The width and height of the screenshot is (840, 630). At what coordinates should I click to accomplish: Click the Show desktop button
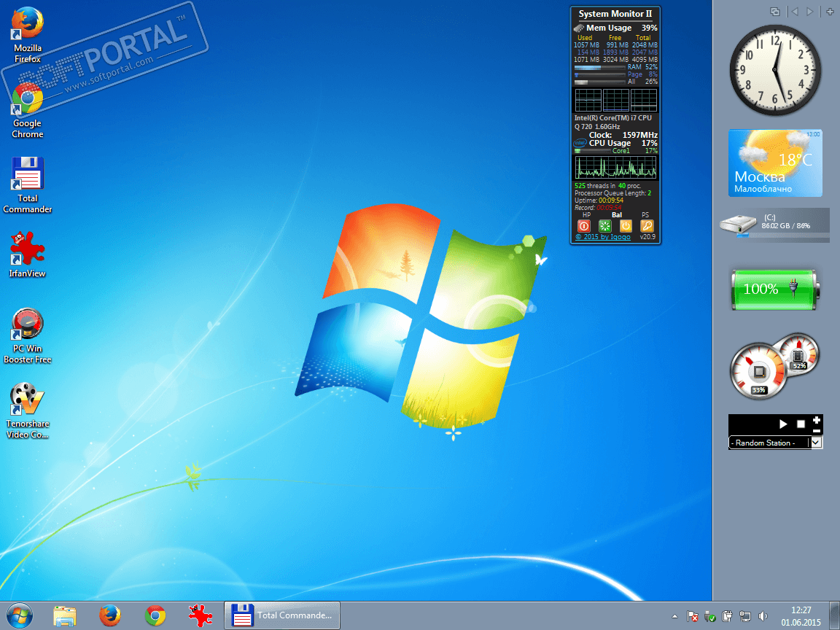point(835,615)
